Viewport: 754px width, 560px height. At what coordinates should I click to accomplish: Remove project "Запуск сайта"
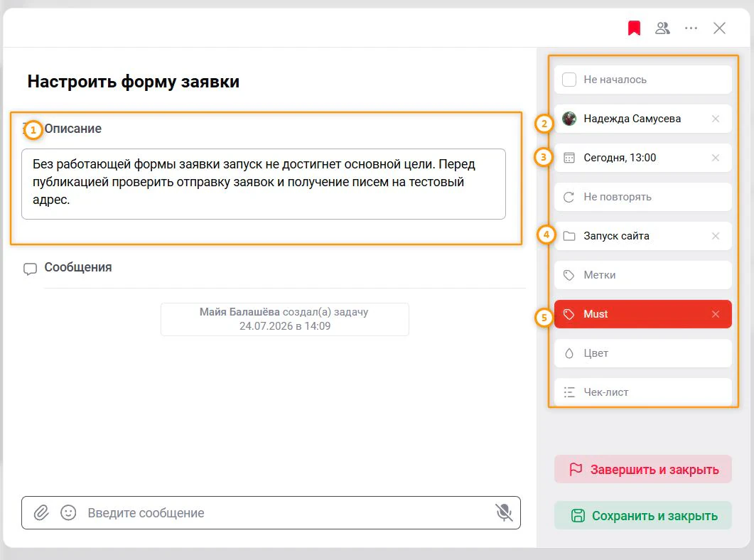pos(715,235)
